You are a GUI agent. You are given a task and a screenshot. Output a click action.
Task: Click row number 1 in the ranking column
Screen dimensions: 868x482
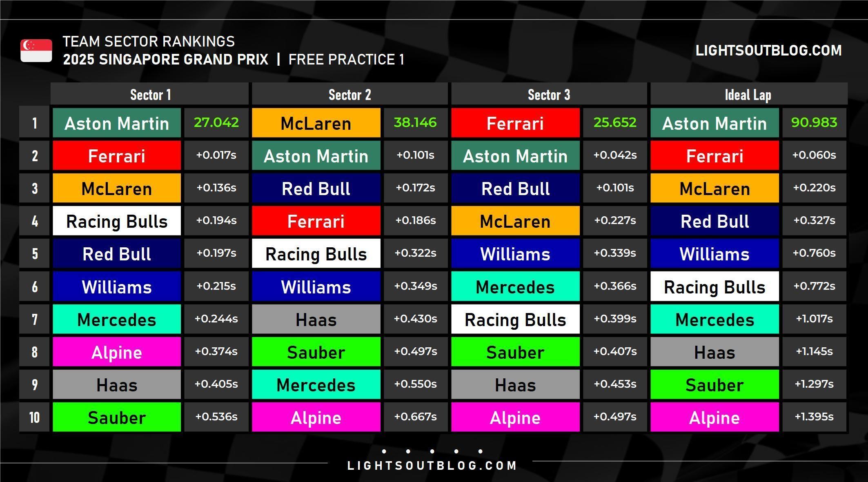tap(34, 123)
